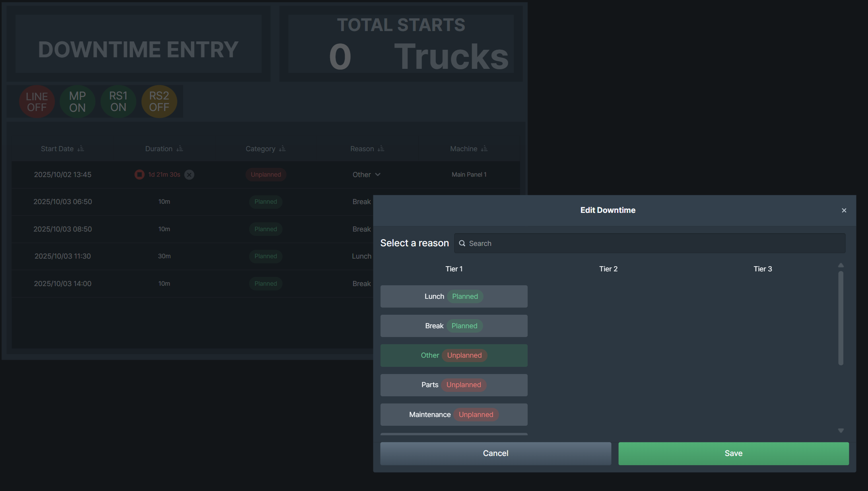Click the Duration column sort icon
This screenshot has width=868, height=491.
click(180, 148)
